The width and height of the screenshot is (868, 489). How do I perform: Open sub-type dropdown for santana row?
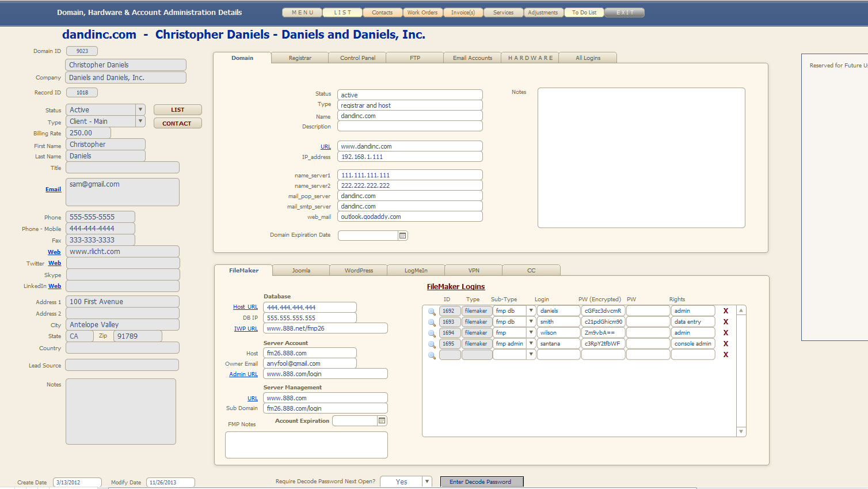[x=531, y=343]
